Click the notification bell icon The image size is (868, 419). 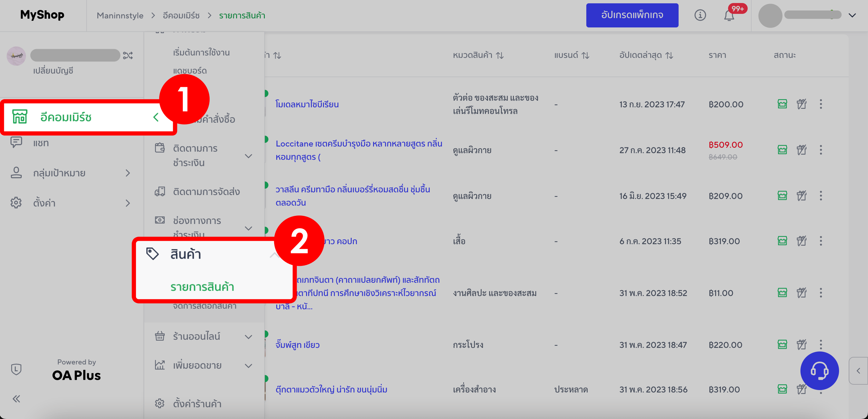point(729,15)
